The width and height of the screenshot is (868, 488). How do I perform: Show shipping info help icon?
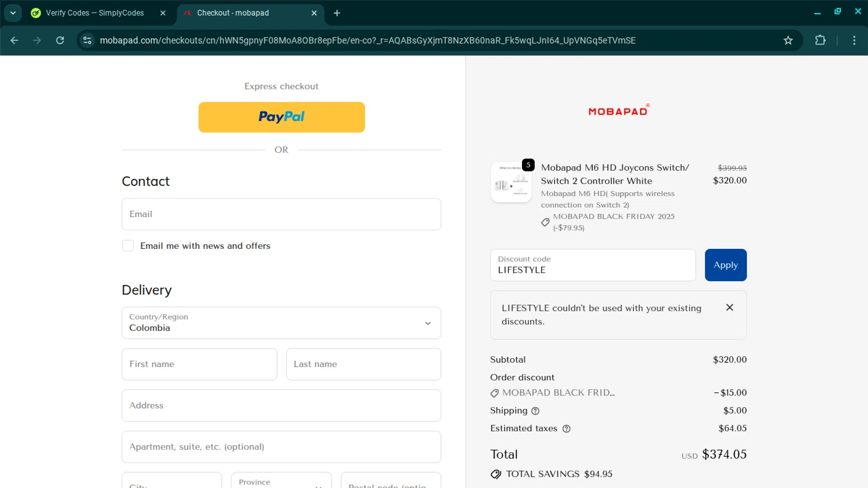535,411
